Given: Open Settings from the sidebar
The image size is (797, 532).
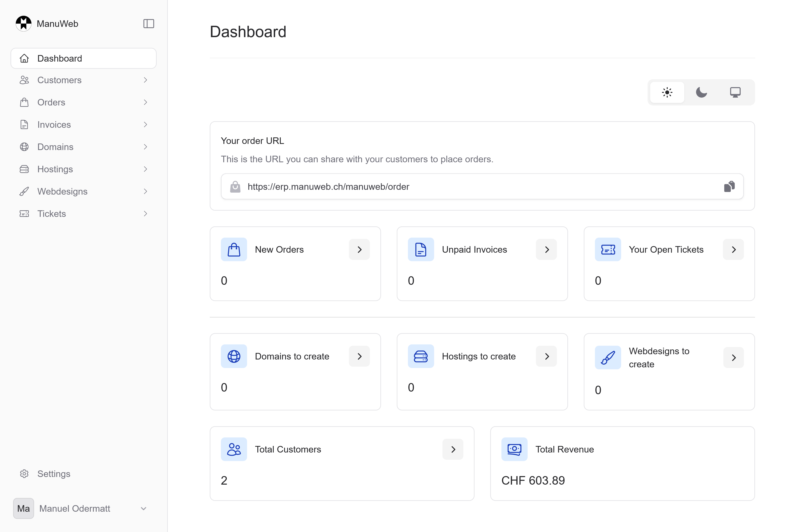Looking at the screenshot, I should coord(54,474).
